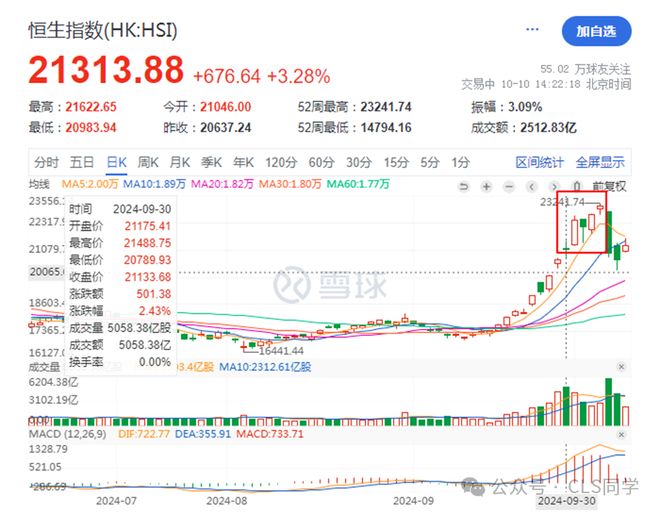Click the DEA:355.91 value label

point(203,434)
